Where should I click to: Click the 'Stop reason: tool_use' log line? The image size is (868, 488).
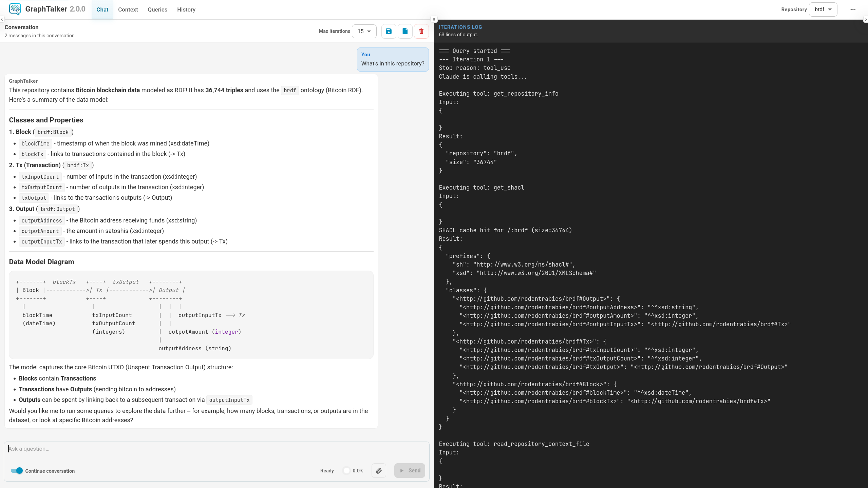point(474,68)
